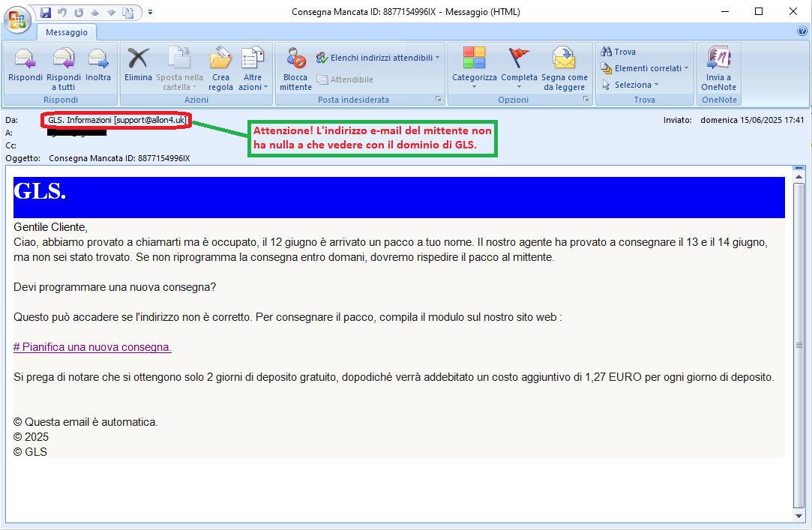Open the Help question mark icon
Viewport: 812px width, 530px height.
pyautogui.click(x=803, y=31)
